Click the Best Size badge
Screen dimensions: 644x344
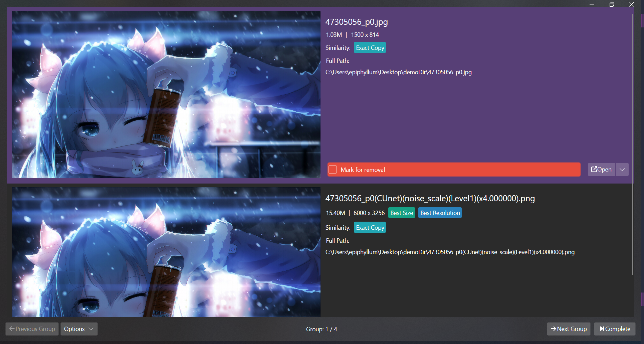click(x=402, y=213)
